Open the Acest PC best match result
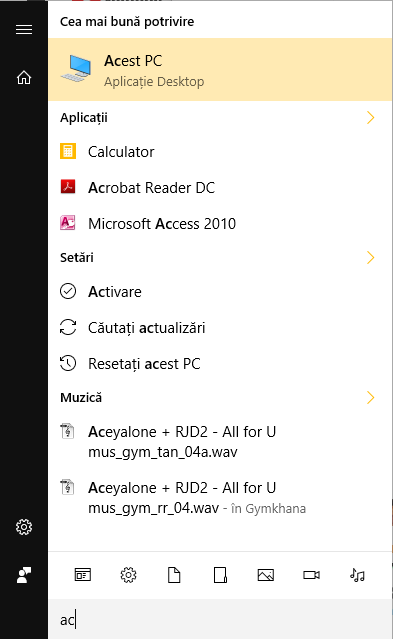 220,70
